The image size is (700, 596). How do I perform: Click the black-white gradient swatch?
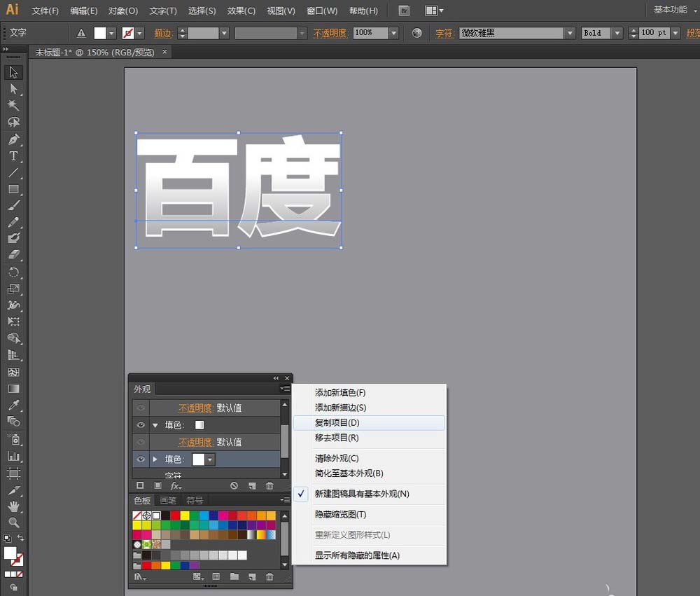tap(252, 535)
